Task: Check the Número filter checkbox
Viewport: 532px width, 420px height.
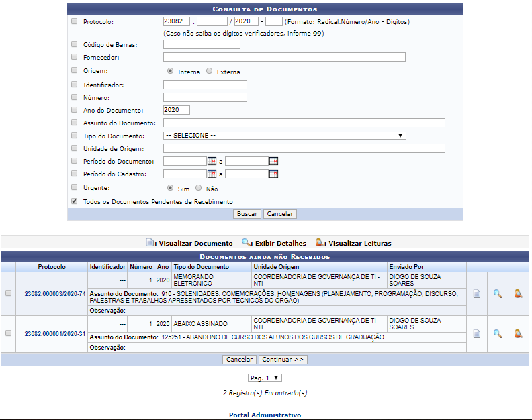Action: tap(75, 97)
